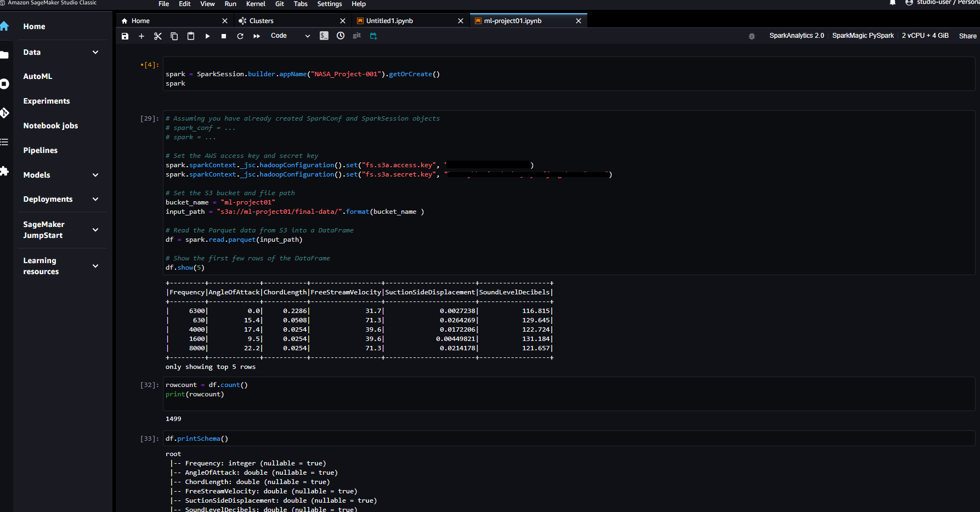Cut selected cell with scissors icon
This screenshot has width=980, height=512.
(158, 36)
